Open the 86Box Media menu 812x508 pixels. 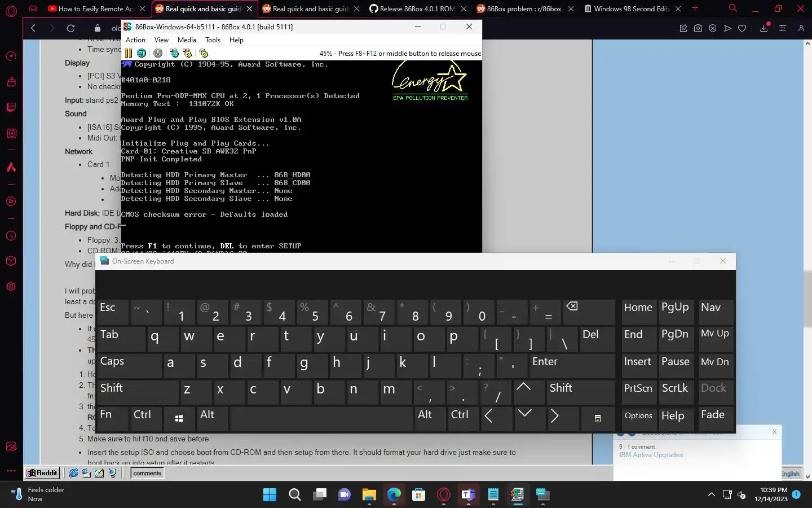(187, 40)
